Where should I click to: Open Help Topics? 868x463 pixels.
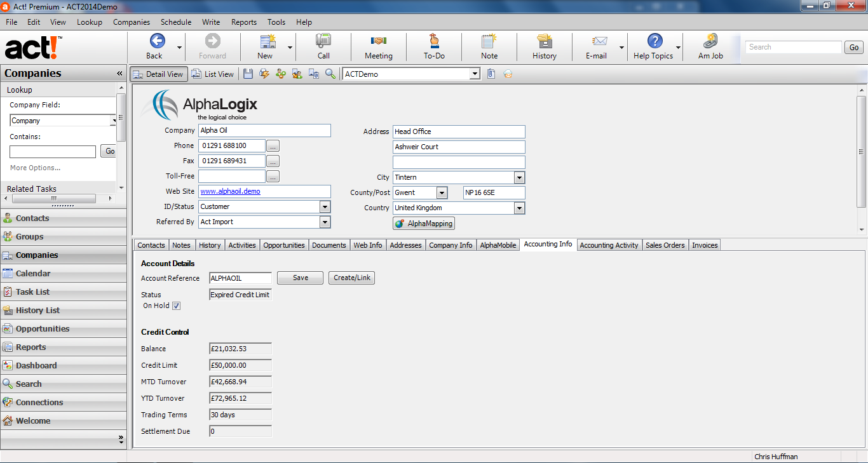click(x=654, y=46)
